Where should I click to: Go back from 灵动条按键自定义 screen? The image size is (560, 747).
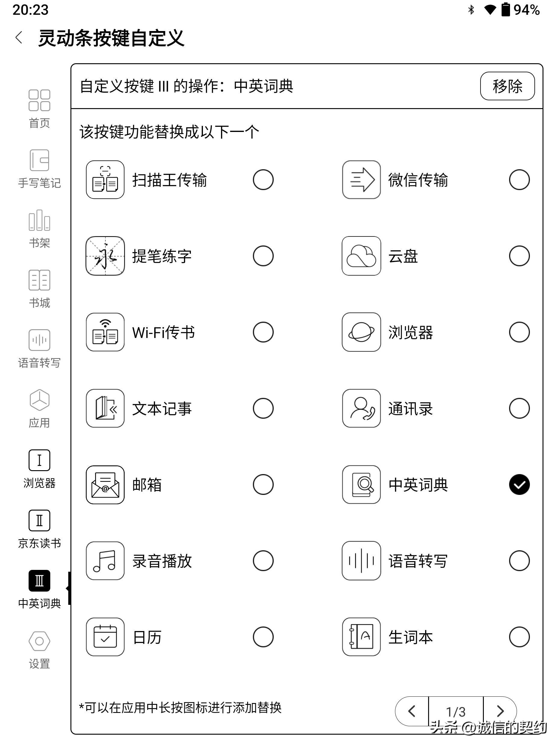click(x=19, y=37)
